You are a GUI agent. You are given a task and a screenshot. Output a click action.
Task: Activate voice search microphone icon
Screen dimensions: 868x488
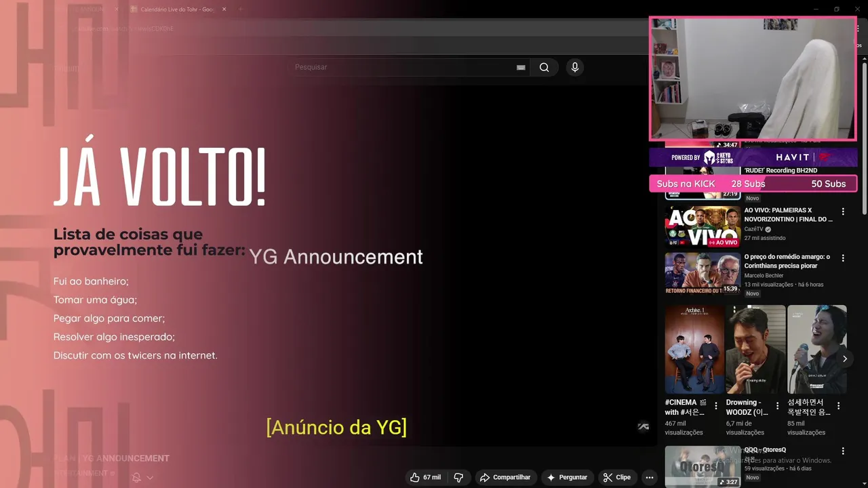tap(575, 67)
